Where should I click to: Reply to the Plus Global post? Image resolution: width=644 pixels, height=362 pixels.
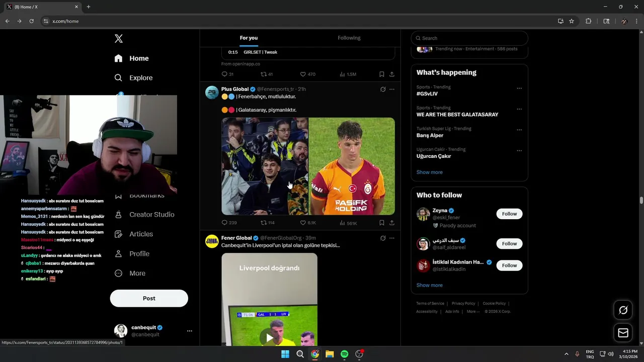(x=229, y=223)
